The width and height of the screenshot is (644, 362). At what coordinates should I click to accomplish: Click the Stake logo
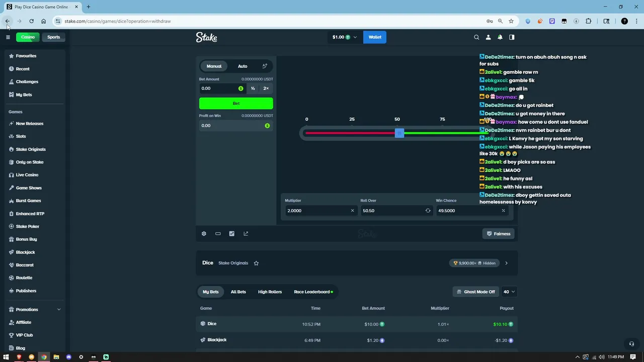tap(206, 37)
